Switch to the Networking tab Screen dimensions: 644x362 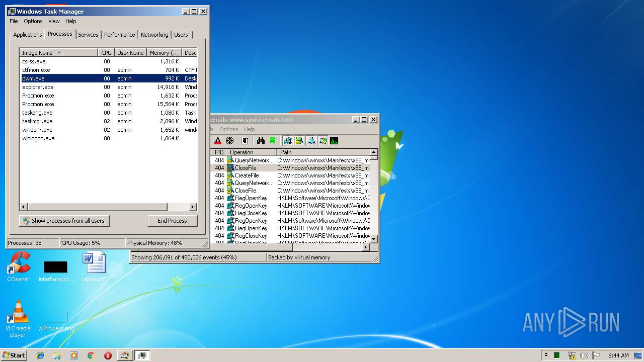(x=154, y=35)
